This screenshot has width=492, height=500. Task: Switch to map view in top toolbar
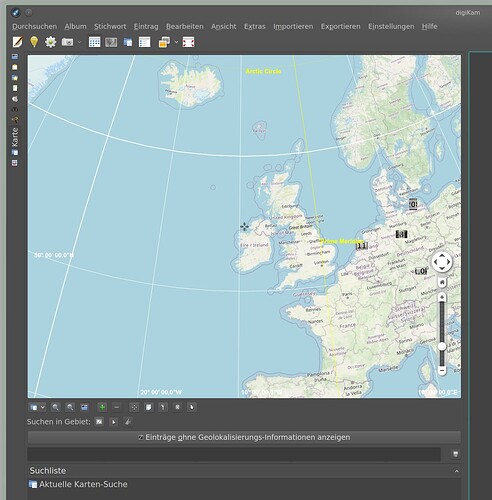[128, 42]
